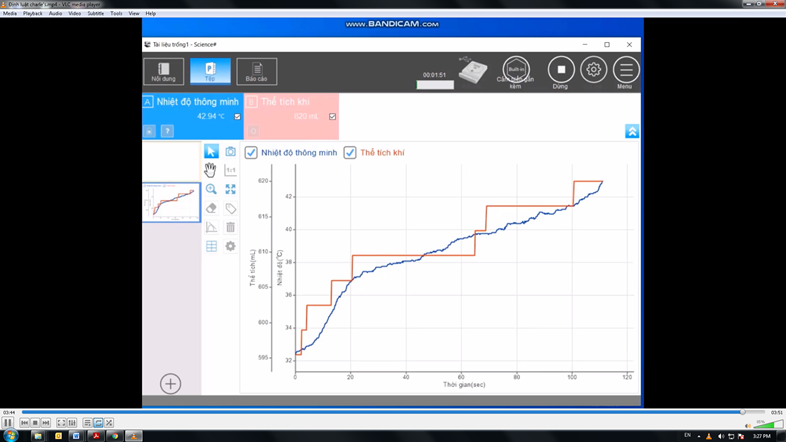Viewport: 786px width, 442px height.
Task: Stop VLC playback square button
Action: 35,423
